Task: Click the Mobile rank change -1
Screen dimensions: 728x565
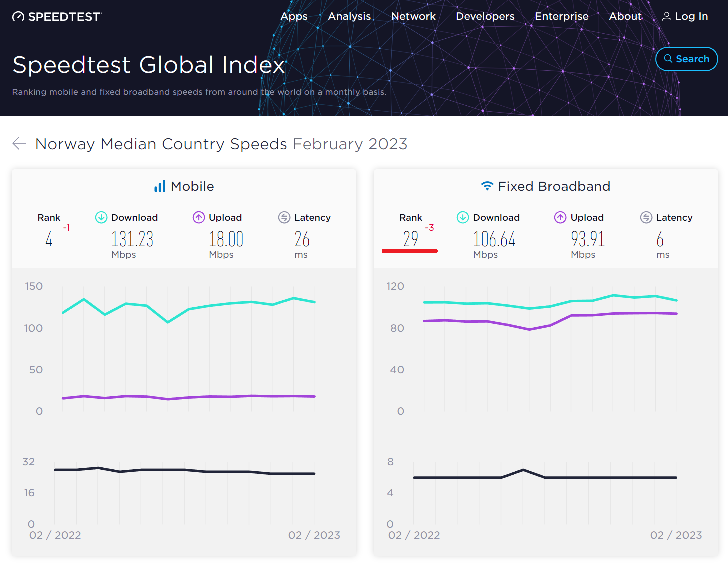Action: [66, 228]
